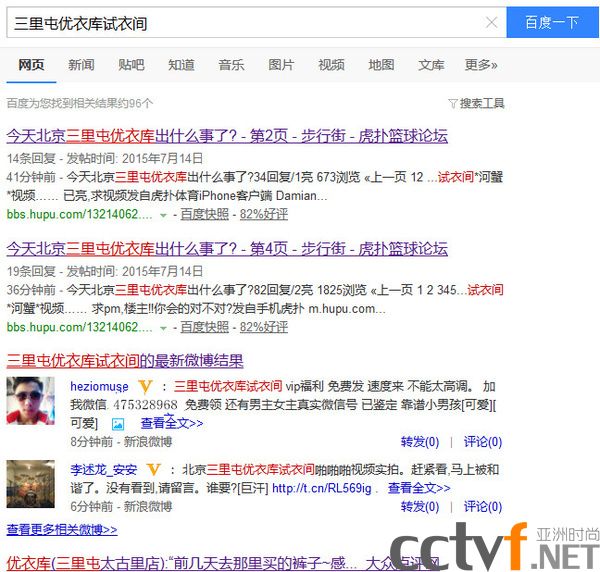Image resolution: width=600 pixels, height=572 pixels.
Task: Open the 地图 tab
Action: coord(381,65)
